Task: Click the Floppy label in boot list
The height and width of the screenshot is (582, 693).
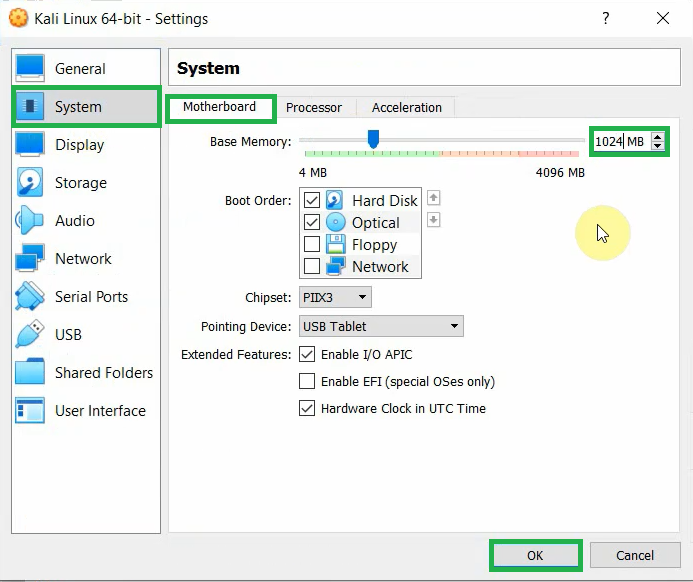Action: coord(374,244)
